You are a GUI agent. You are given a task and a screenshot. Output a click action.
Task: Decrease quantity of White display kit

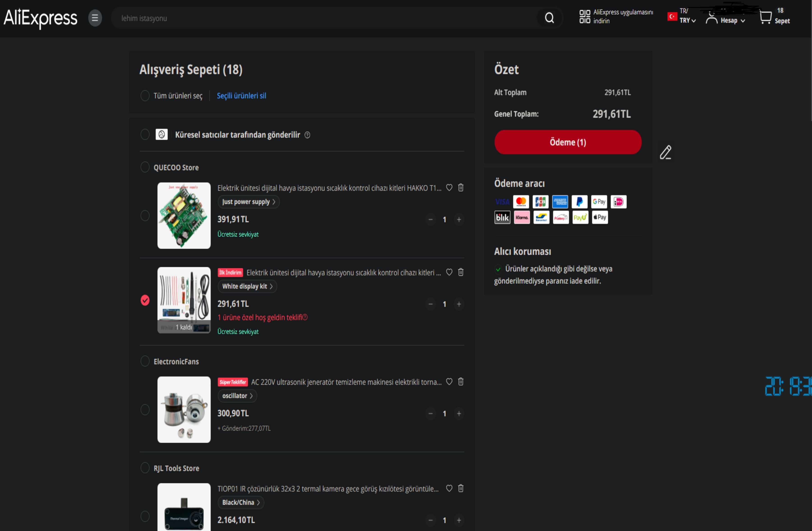tap(430, 304)
